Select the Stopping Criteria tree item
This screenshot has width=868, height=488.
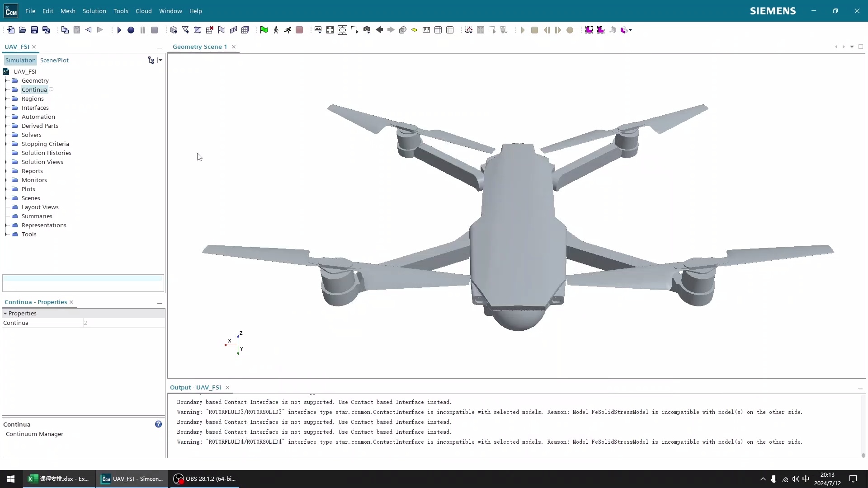click(45, 144)
